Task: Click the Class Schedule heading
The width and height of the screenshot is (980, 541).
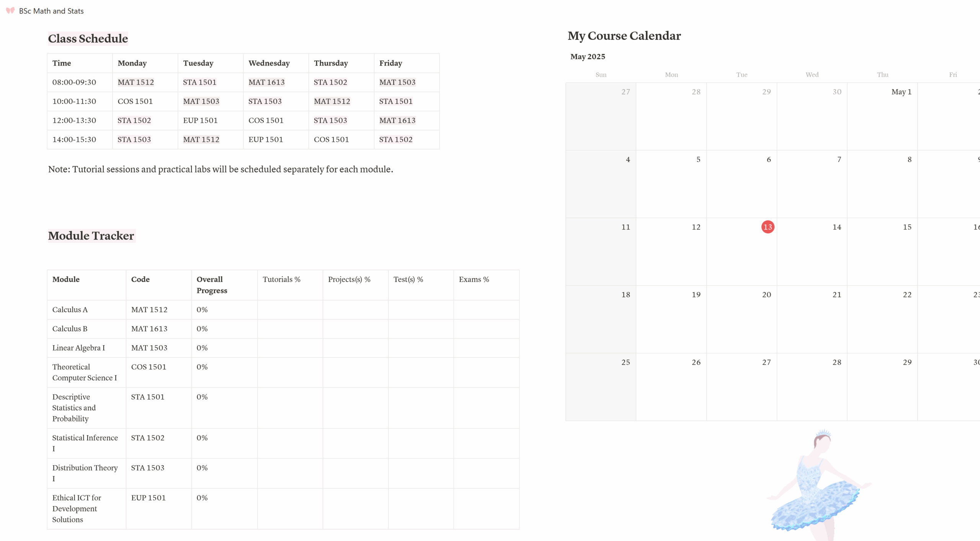Action: coord(88,38)
